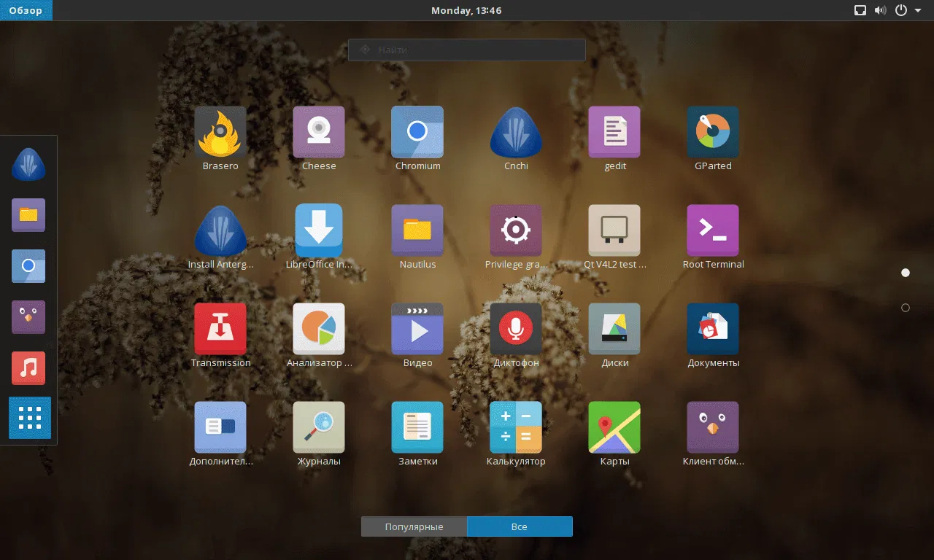The height and width of the screenshot is (560, 934).
Task: Open the Cheese webcam app
Action: coord(319,132)
